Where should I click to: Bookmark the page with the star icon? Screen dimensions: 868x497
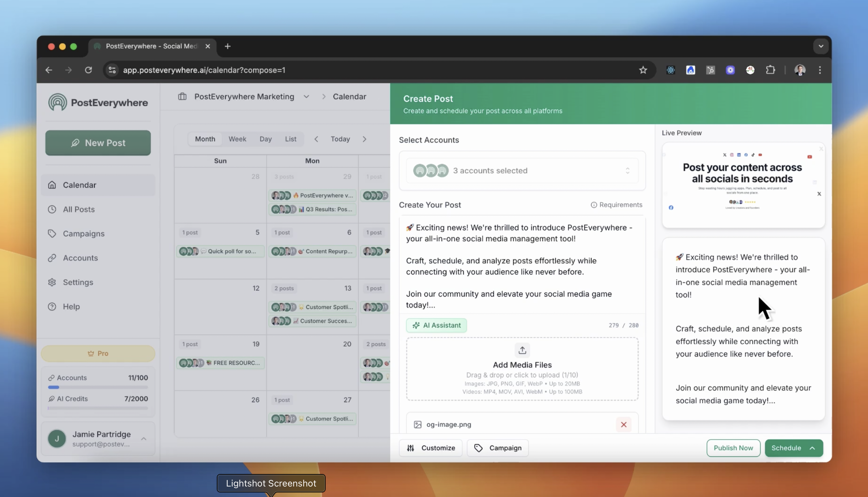click(643, 70)
